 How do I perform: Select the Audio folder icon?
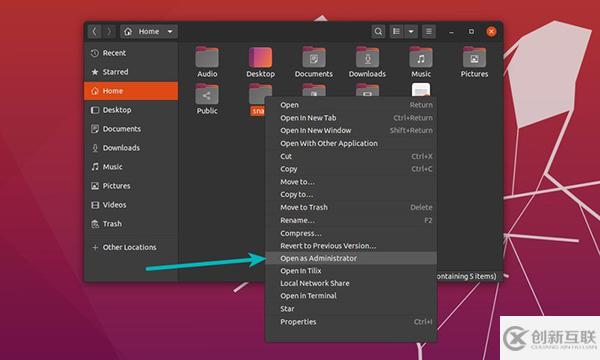pos(207,57)
